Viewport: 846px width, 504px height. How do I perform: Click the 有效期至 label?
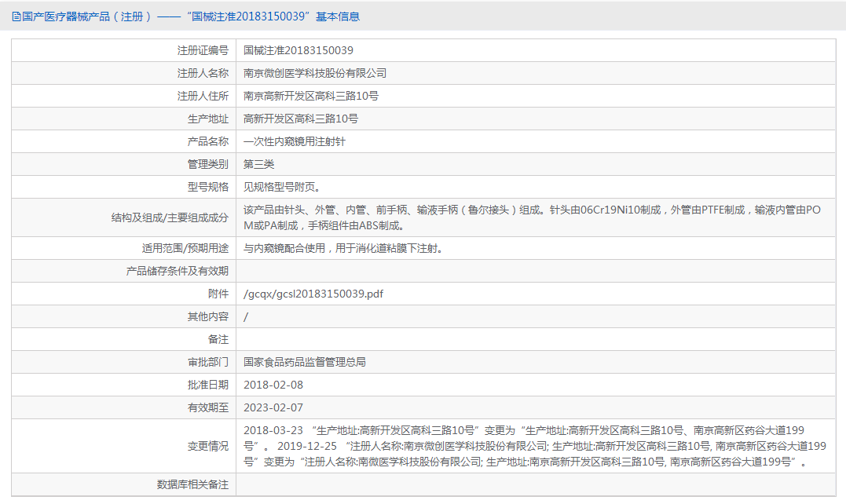pos(207,407)
